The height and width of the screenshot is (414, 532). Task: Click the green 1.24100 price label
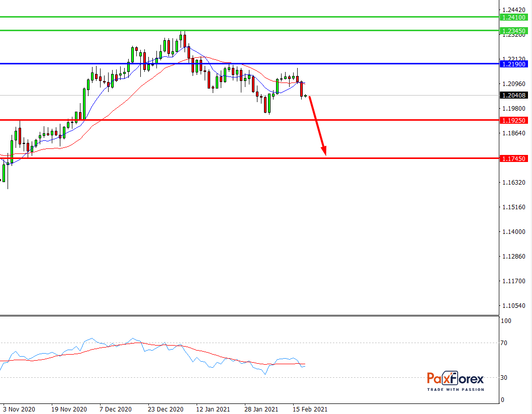[x=514, y=17]
